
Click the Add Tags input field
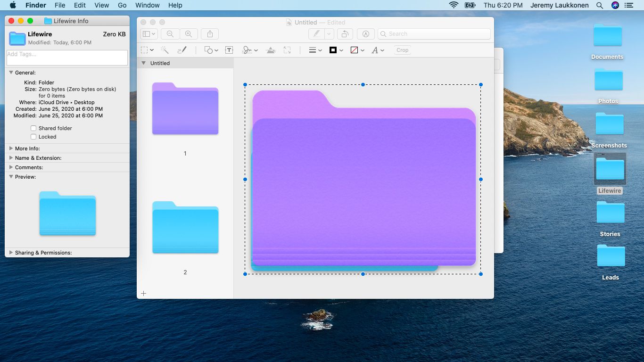click(x=67, y=58)
